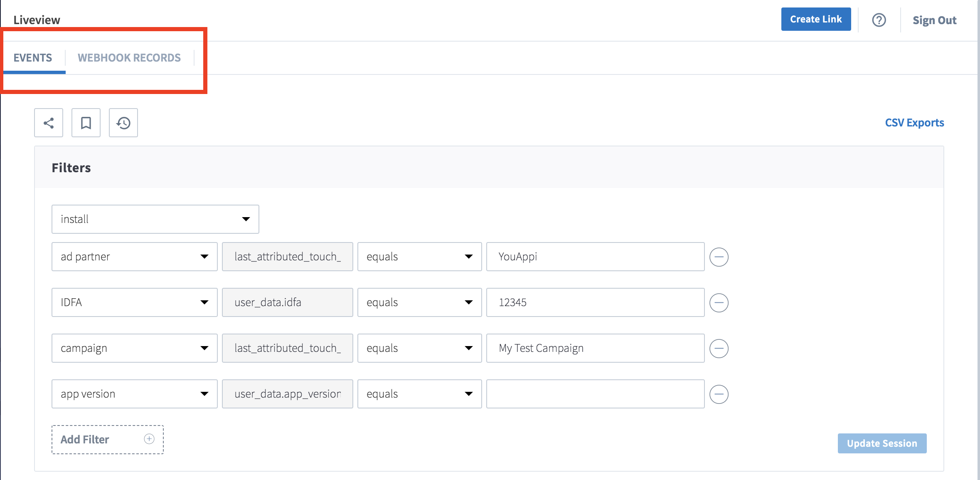Select the Events tab
This screenshot has height=480, width=980.
[33, 58]
